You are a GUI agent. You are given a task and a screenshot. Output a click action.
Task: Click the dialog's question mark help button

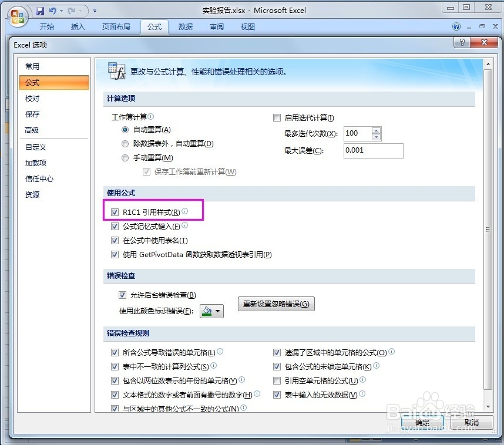coord(462,42)
